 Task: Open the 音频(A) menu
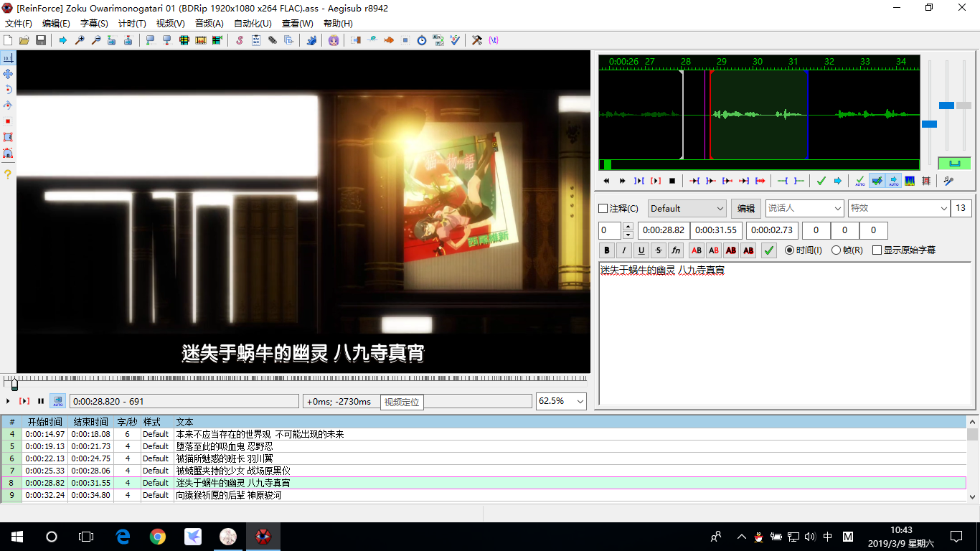click(x=209, y=24)
